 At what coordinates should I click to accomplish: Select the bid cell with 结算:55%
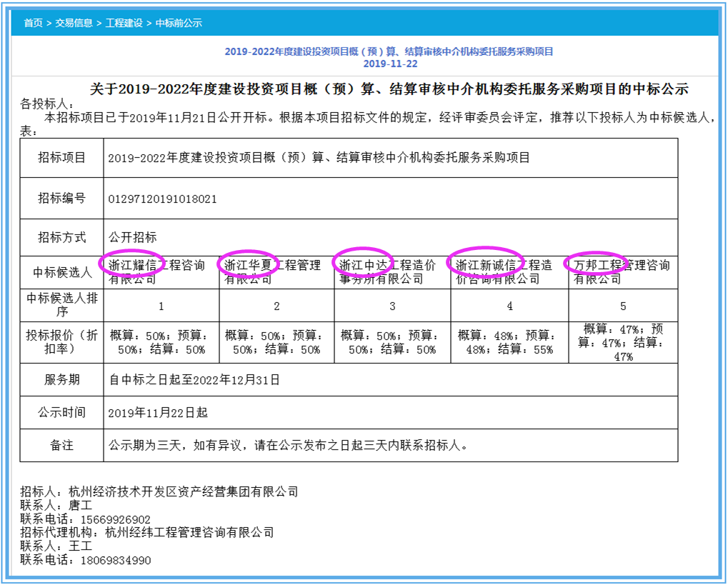(509, 343)
